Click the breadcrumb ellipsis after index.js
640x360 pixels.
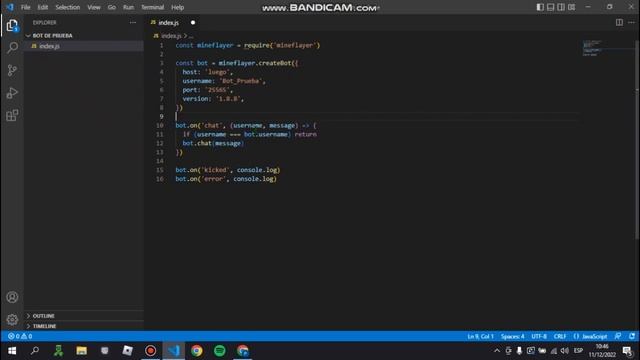click(191, 36)
